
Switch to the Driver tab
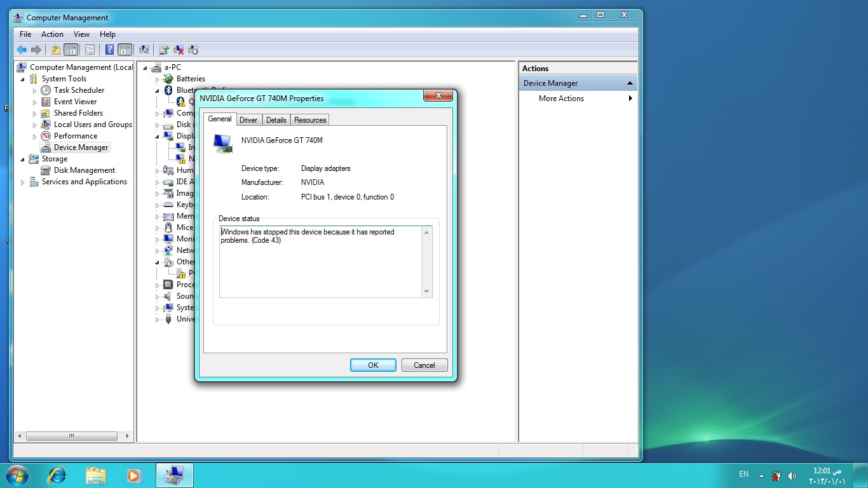point(248,120)
